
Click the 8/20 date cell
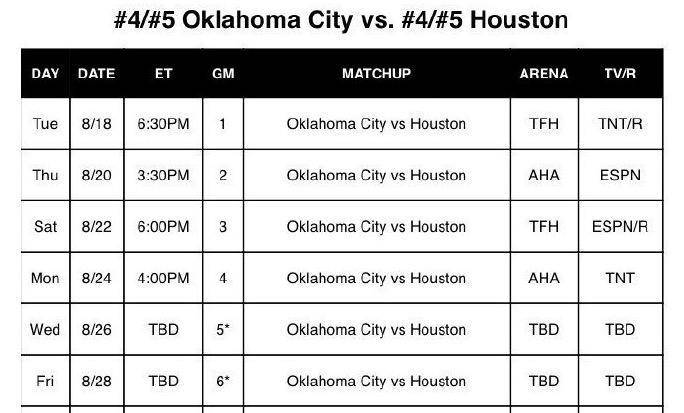96,175
